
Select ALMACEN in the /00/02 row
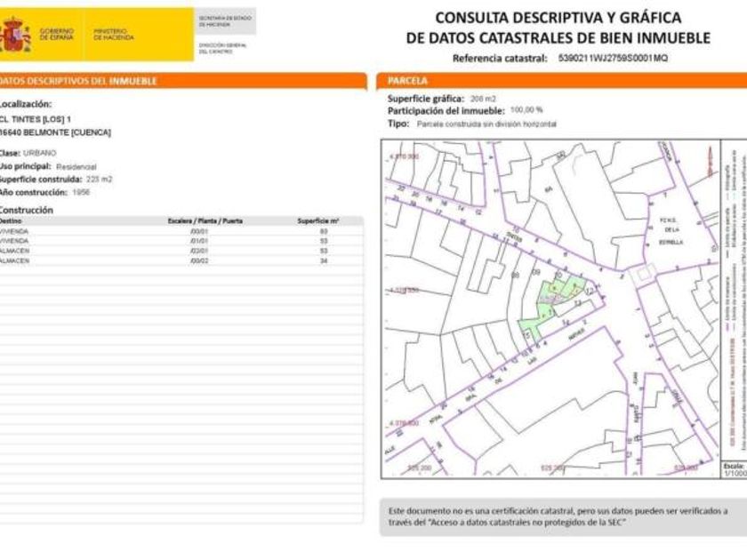click(15, 261)
